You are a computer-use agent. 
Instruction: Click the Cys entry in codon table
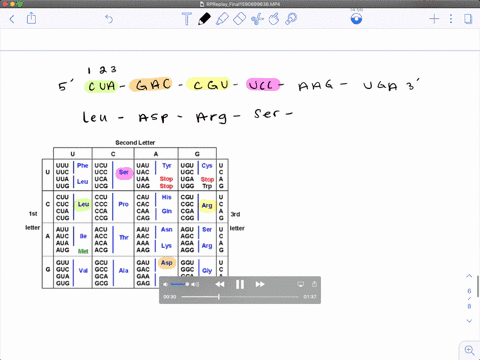[207, 166]
